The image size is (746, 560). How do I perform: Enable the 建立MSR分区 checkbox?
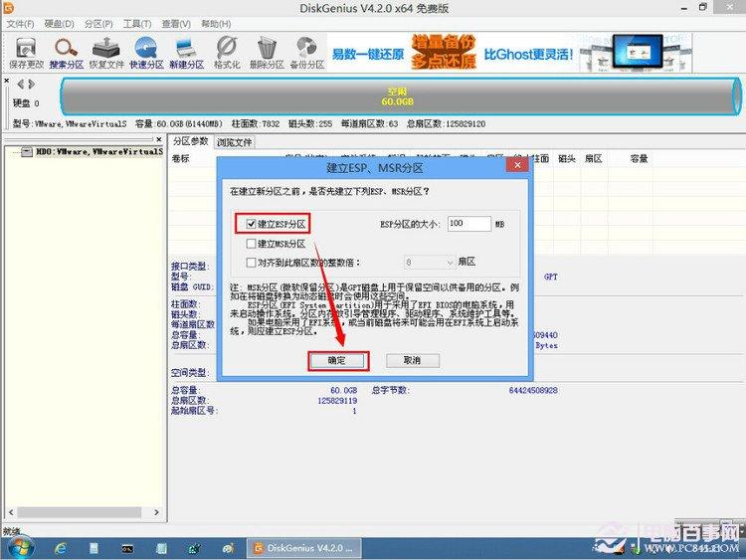tap(252, 244)
